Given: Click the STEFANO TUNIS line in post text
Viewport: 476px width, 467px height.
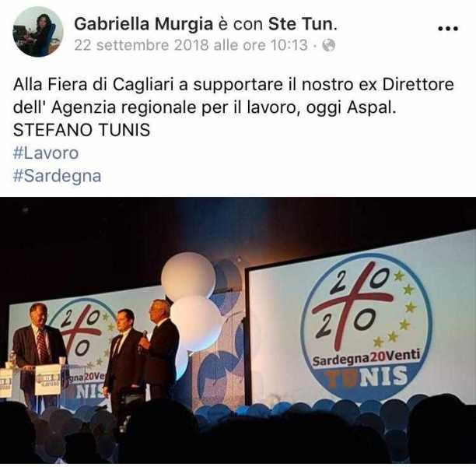Looking at the screenshot, I should coord(82,130).
